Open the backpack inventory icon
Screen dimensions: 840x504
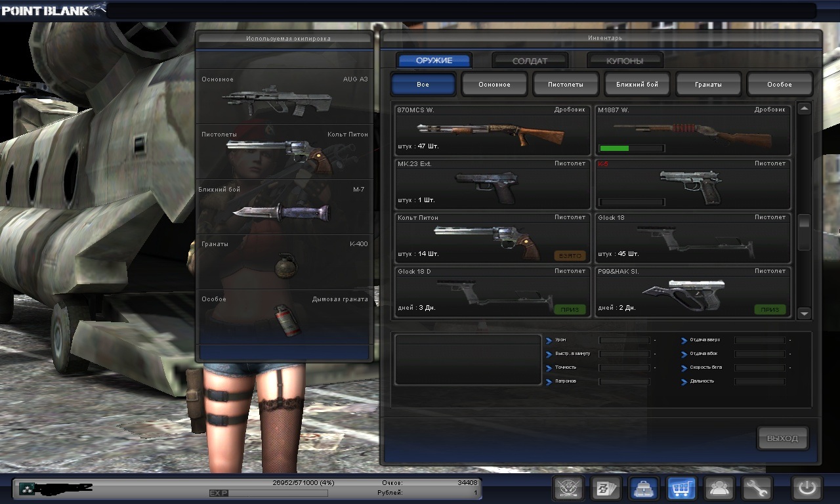(x=644, y=488)
